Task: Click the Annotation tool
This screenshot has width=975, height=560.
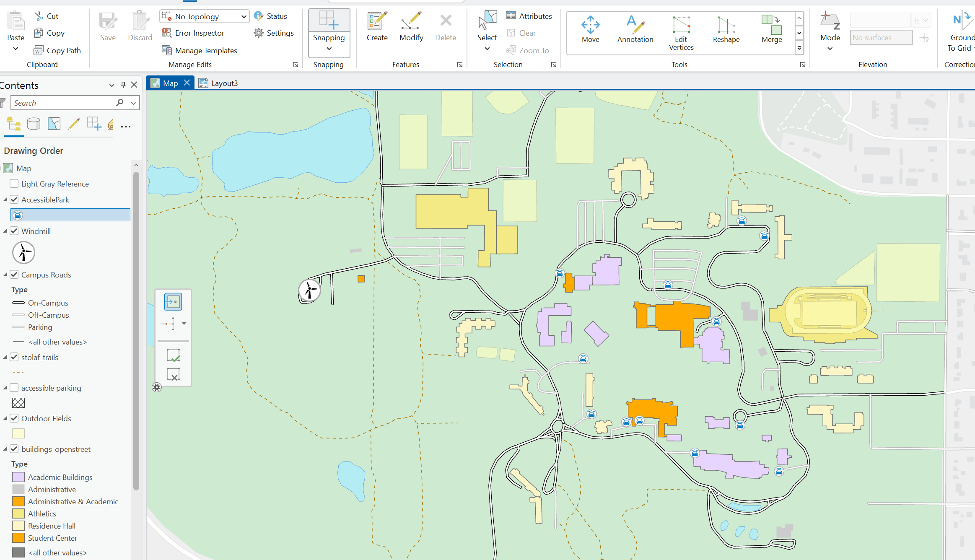Action: point(635,29)
